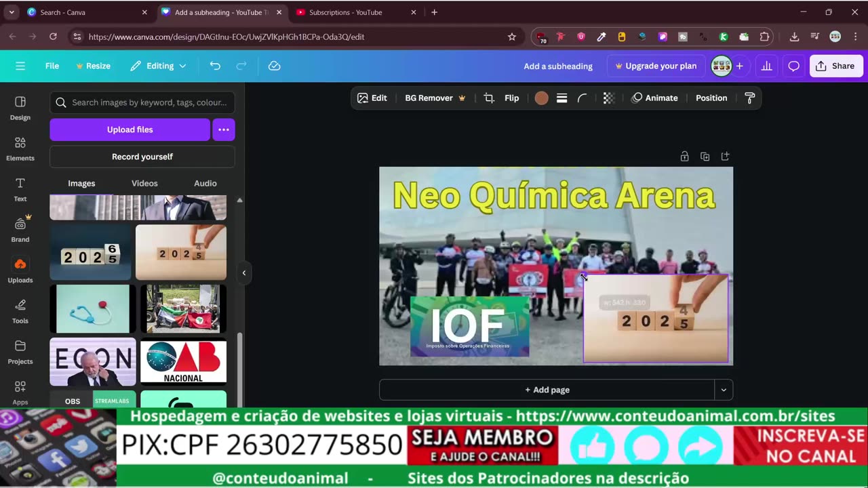Select Neo Química Arena heading text
The height and width of the screenshot is (488, 868).
[554, 196]
